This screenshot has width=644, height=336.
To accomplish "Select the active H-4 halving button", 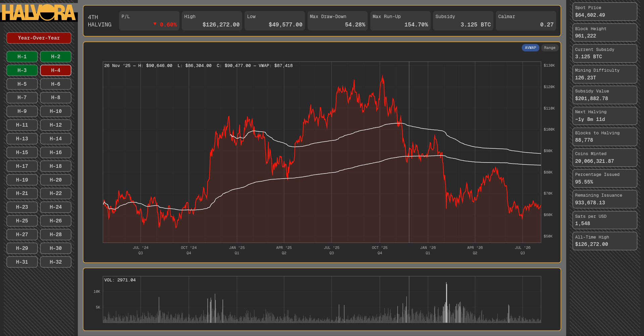I will tap(56, 70).
